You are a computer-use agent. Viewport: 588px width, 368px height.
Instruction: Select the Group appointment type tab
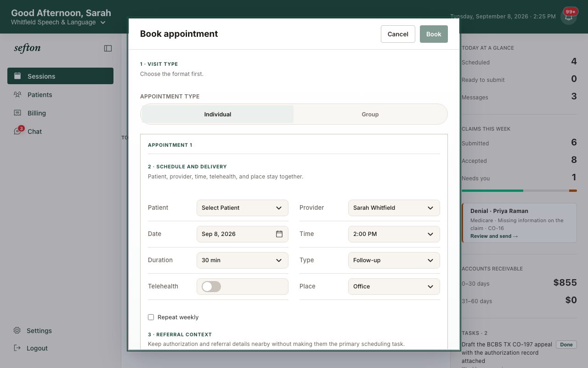370,114
